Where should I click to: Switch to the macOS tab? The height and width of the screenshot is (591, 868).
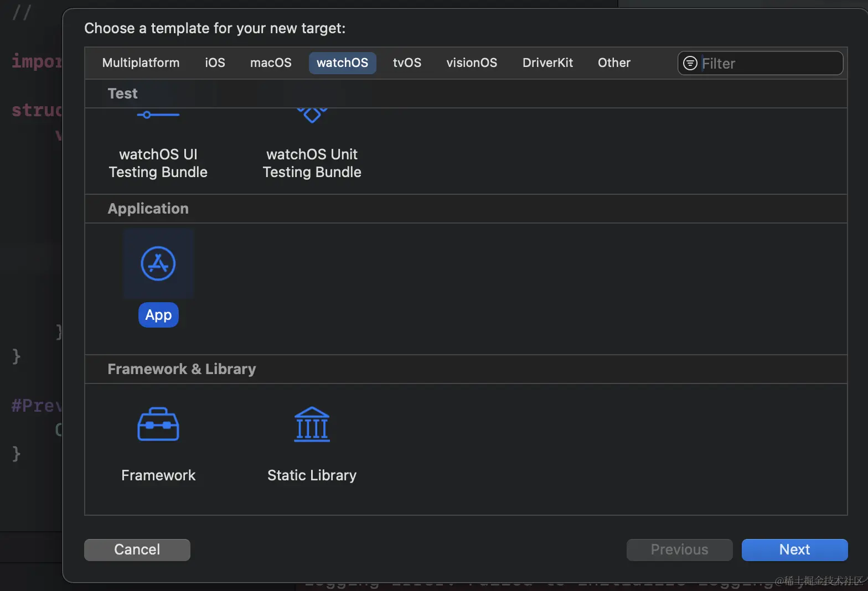coord(271,63)
